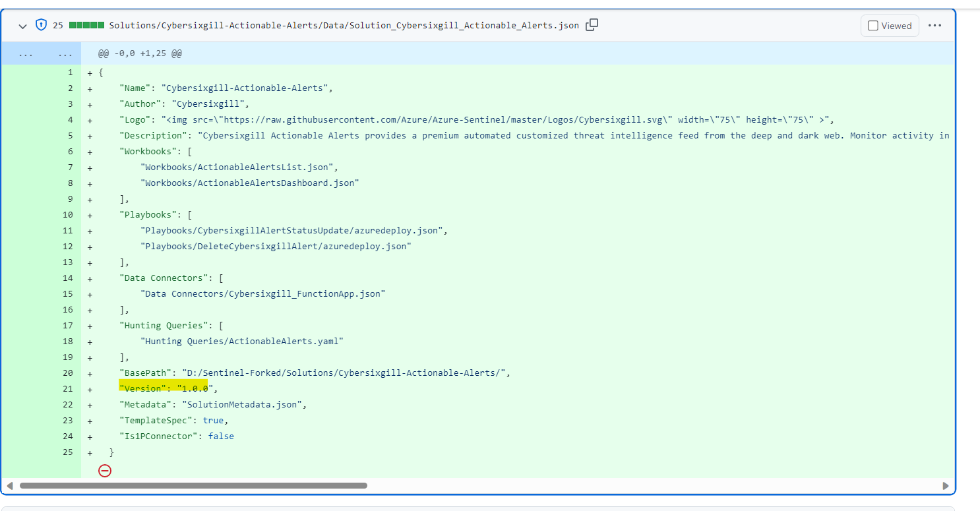Click the scrollbar left arrow

[9, 486]
